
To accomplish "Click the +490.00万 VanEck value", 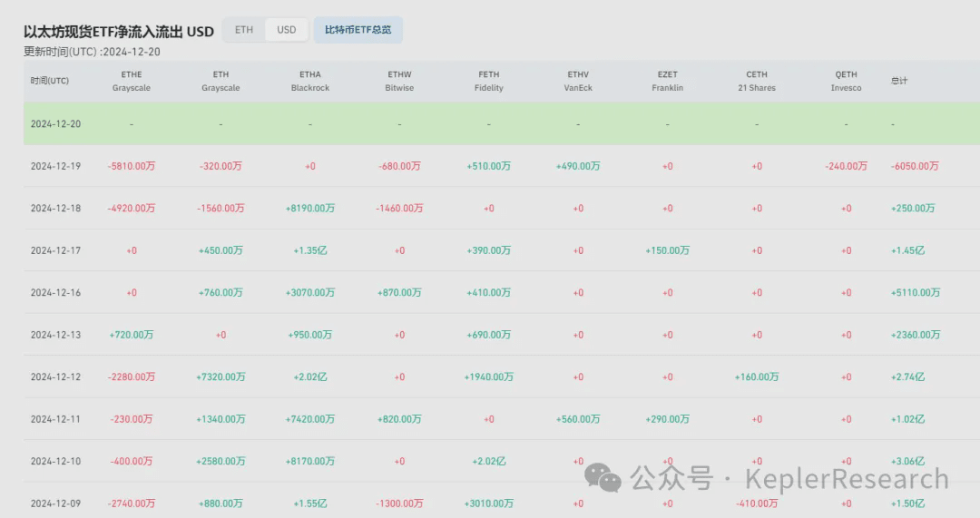I will [x=578, y=166].
